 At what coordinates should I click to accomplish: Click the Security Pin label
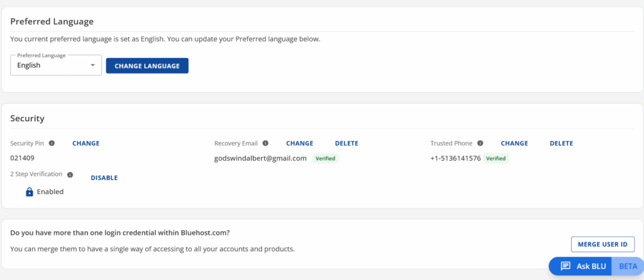pyautogui.click(x=27, y=143)
